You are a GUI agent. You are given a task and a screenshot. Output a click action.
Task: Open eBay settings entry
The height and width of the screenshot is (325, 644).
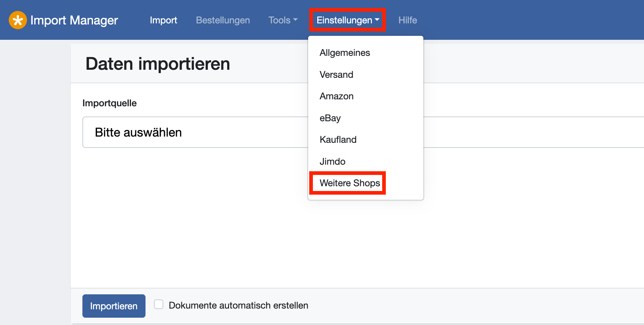(x=330, y=118)
